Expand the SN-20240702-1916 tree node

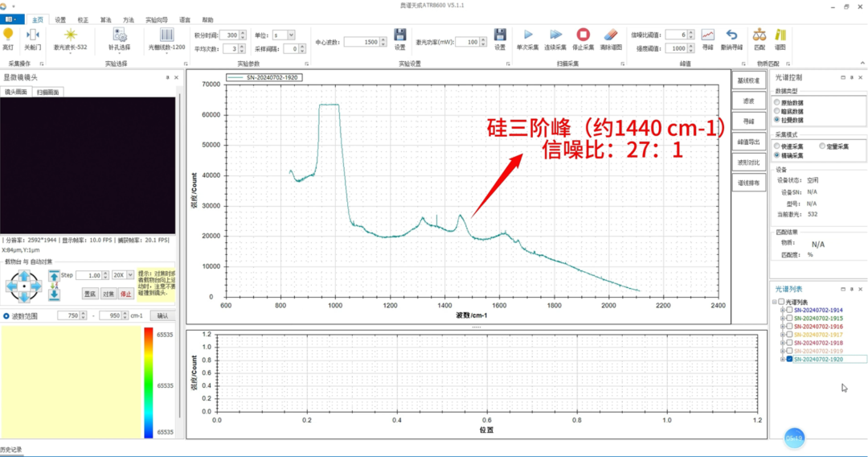tap(781, 326)
